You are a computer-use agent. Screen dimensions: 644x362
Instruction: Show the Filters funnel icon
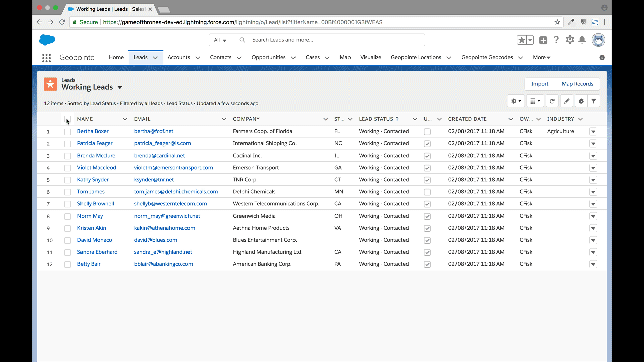pos(594,101)
